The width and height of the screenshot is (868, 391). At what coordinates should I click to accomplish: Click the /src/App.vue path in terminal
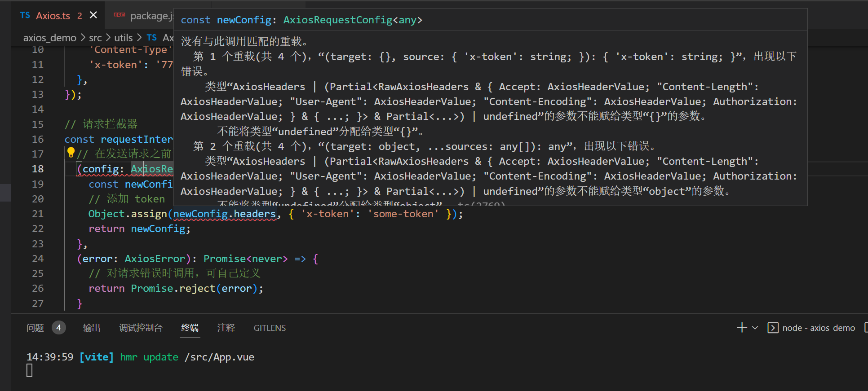click(219, 357)
